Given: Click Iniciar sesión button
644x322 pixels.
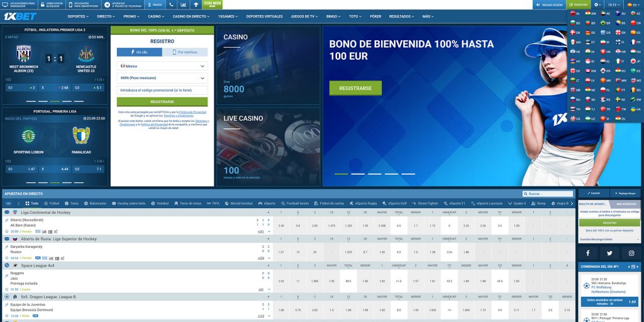Looking at the screenshot, I should point(549,5).
